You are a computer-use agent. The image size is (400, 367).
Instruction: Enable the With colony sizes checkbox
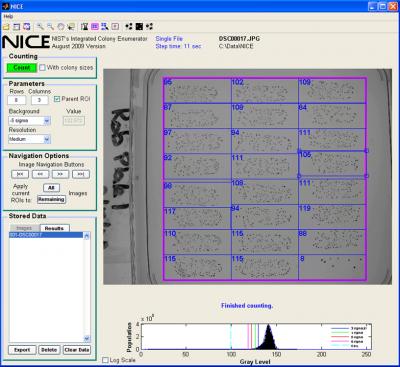[42, 68]
